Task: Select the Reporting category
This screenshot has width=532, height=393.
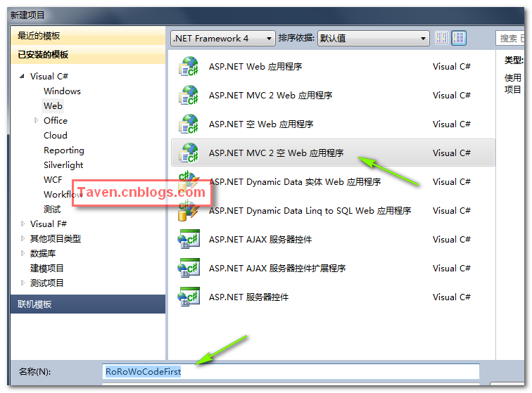Action: coord(64,150)
